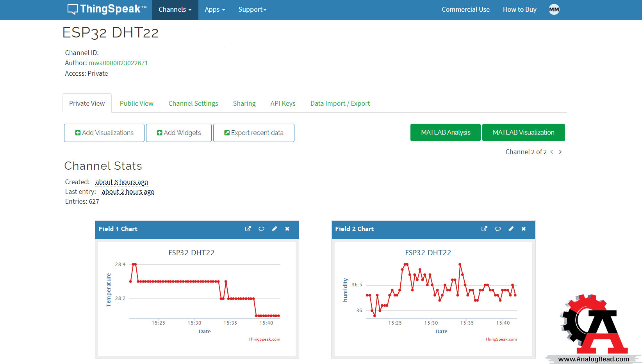This screenshot has height=364, width=642.
Task: Open the MM user avatar menu
Action: [x=554, y=9]
